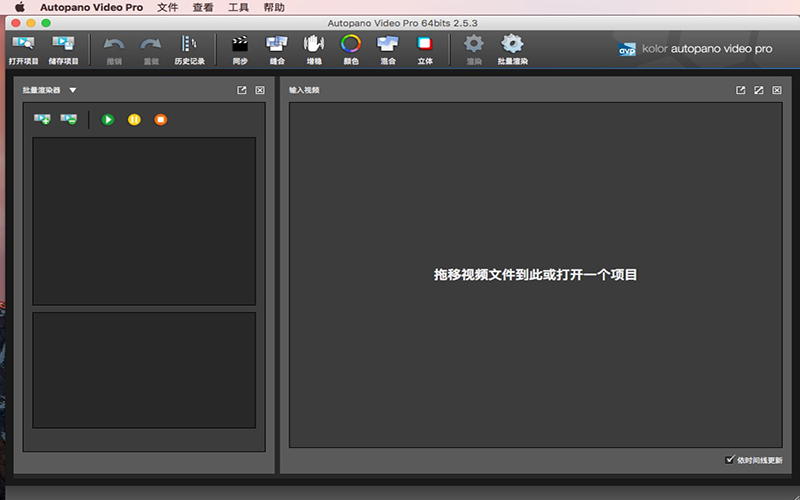This screenshot has height=500, width=800.
Task: Open the 查看 menu
Action: (x=203, y=8)
